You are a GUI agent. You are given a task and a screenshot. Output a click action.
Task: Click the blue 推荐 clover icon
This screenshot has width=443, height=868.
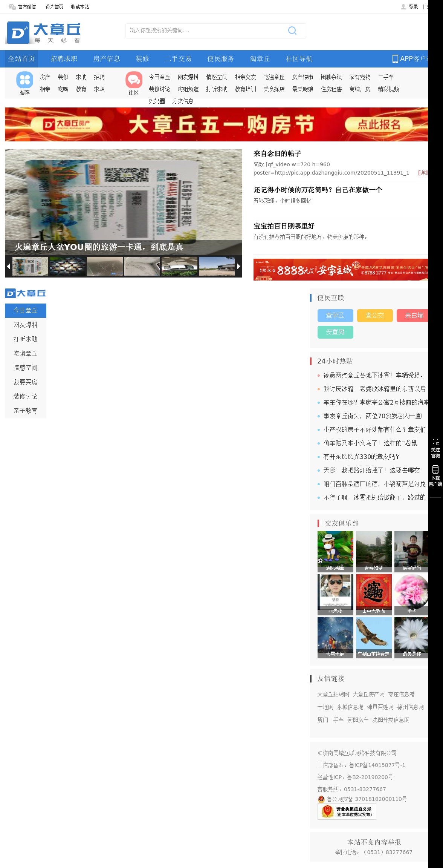(x=24, y=80)
